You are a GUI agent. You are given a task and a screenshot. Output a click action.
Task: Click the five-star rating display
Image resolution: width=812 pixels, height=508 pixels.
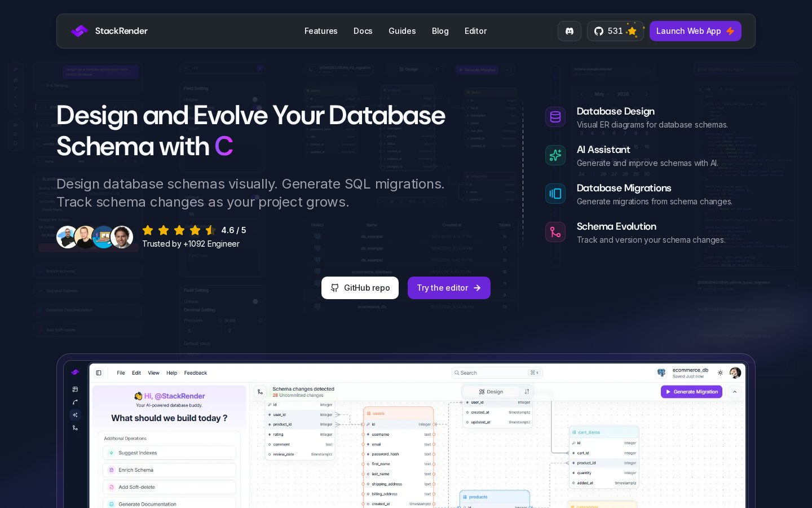179,230
